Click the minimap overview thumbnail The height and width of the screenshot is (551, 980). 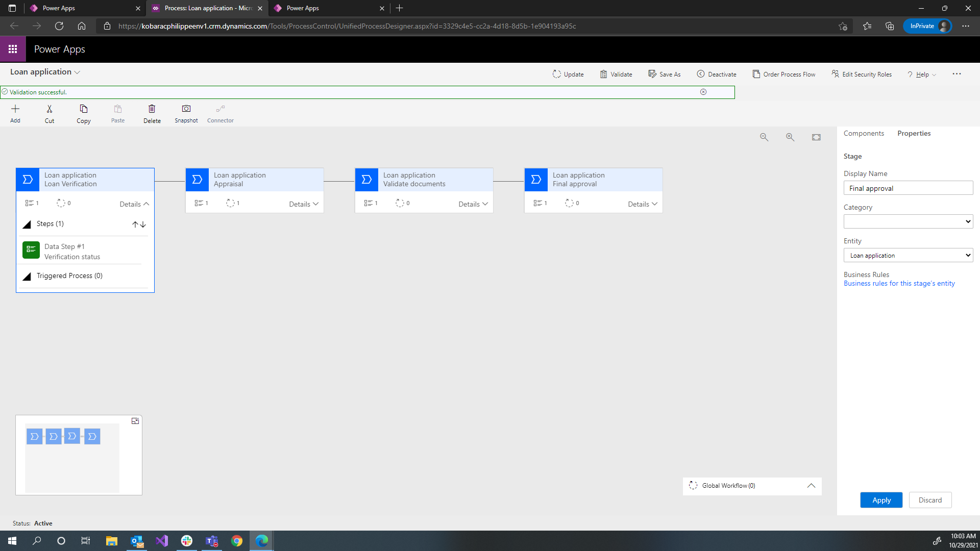tap(72, 458)
